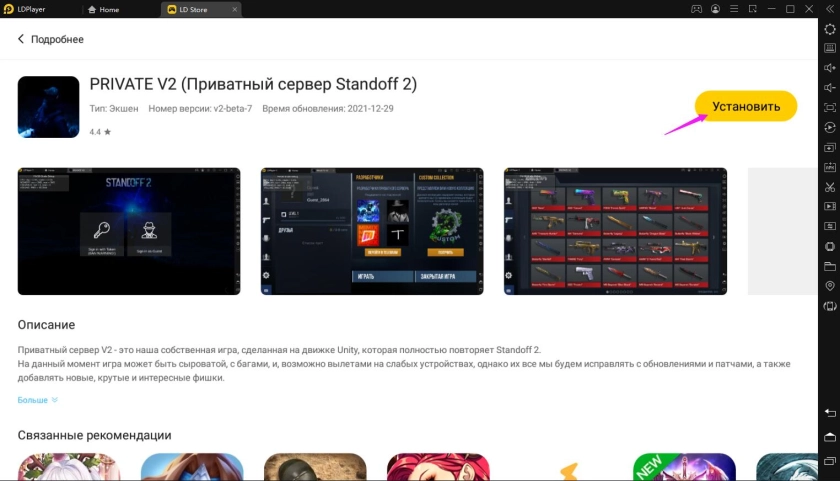
Task: Close the LD Store tab
Action: (x=235, y=9)
